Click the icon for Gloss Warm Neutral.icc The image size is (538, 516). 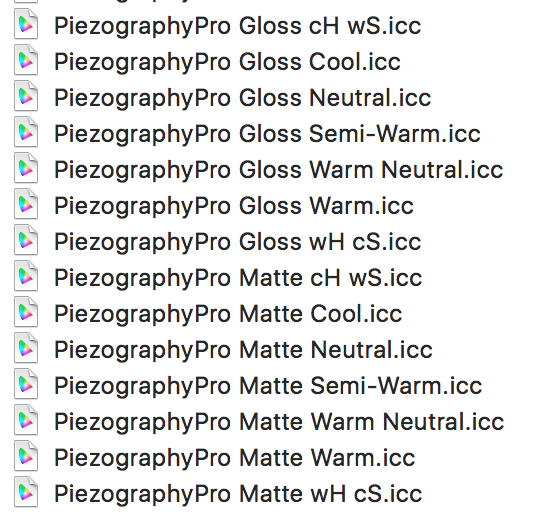[26, 168]
